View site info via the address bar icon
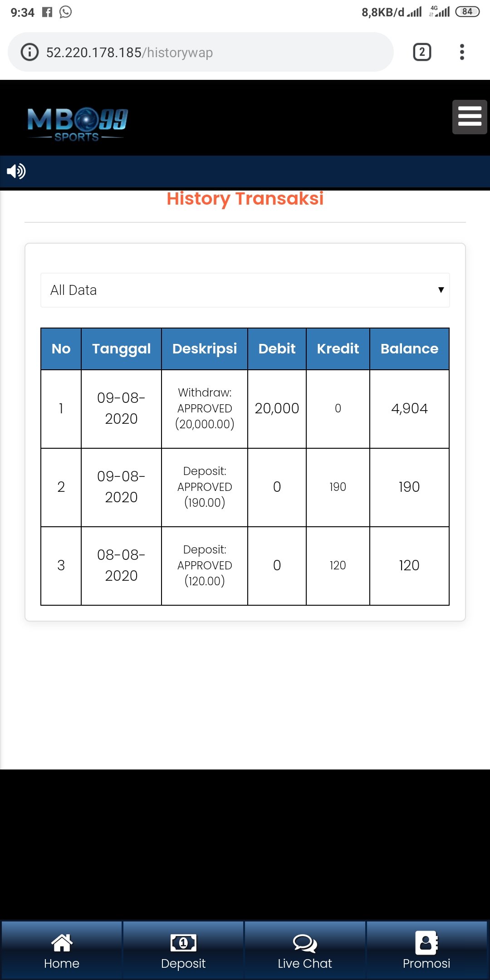The width and height of the screenshot is (490, 980). tap(30, 52)
